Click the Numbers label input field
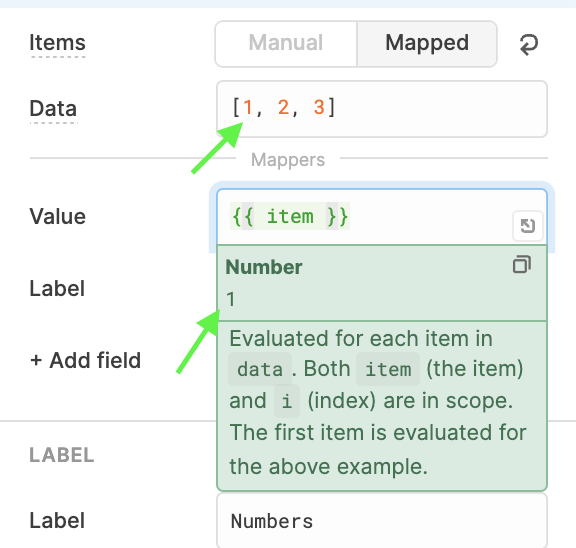The image size is (576, 548). (x=382, y=521)
